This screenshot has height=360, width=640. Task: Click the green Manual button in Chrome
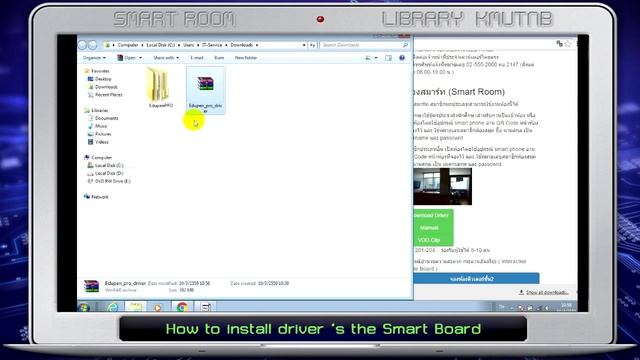tap(429, 228)
